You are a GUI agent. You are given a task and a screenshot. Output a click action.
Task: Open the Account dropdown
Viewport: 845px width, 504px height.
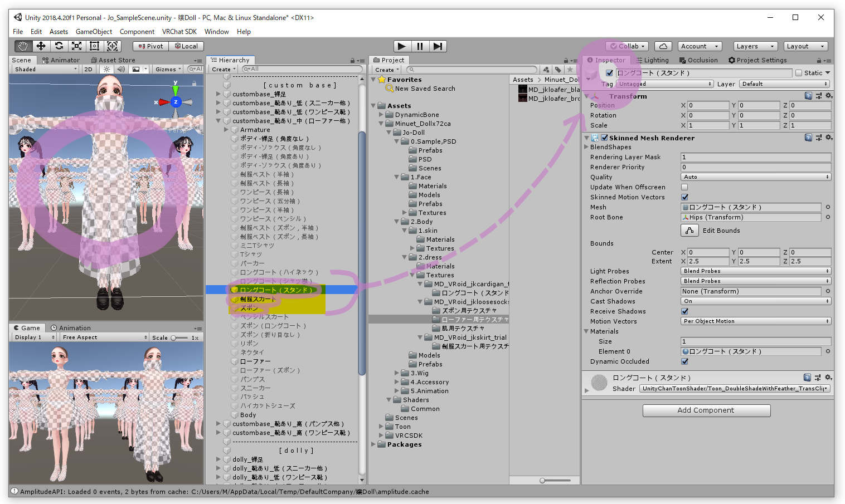(701, 46)
